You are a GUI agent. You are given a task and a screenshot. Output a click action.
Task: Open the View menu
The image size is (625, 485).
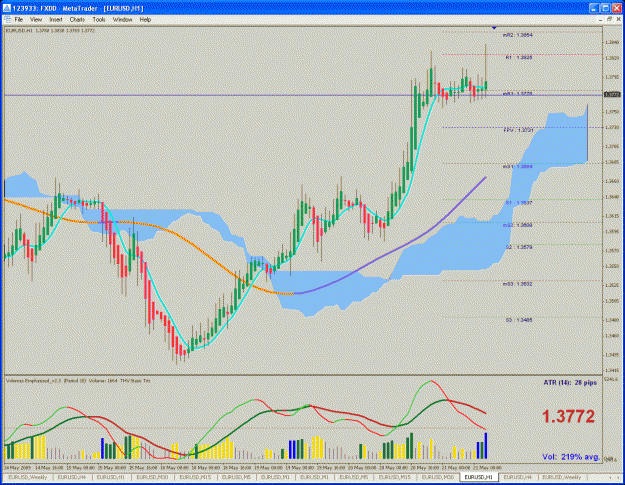pos(36,20)
